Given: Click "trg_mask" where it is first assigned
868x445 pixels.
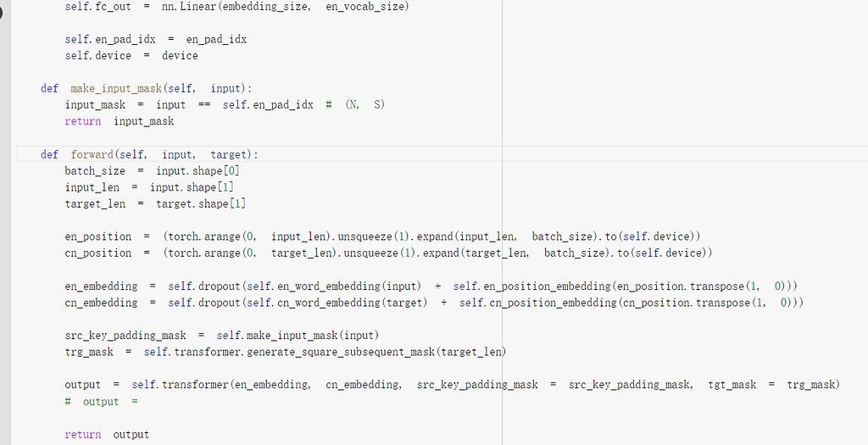Looking at the screenshot, I should click(x=89, y=352).
